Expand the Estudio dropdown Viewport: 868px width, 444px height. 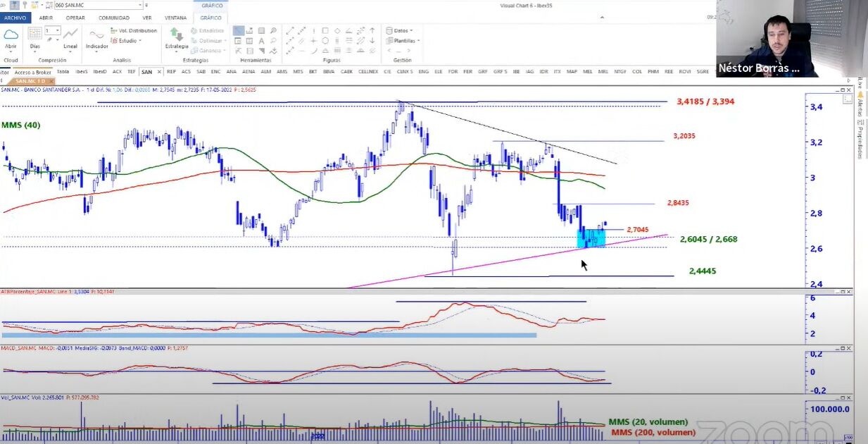point(140,41)
